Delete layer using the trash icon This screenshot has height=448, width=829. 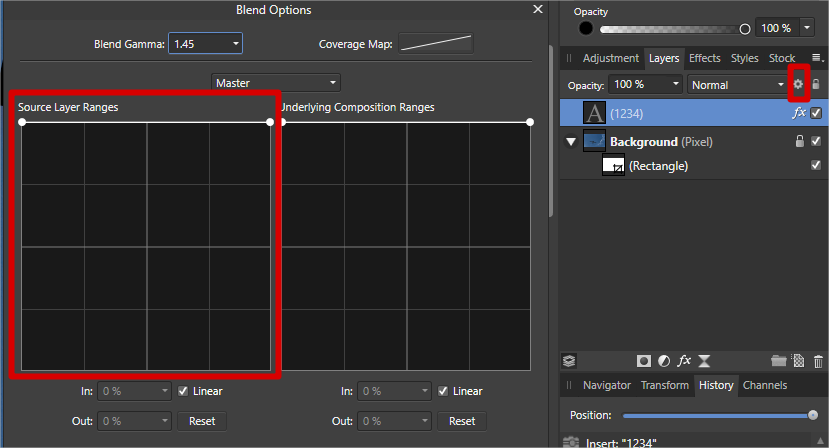[819, 361]
